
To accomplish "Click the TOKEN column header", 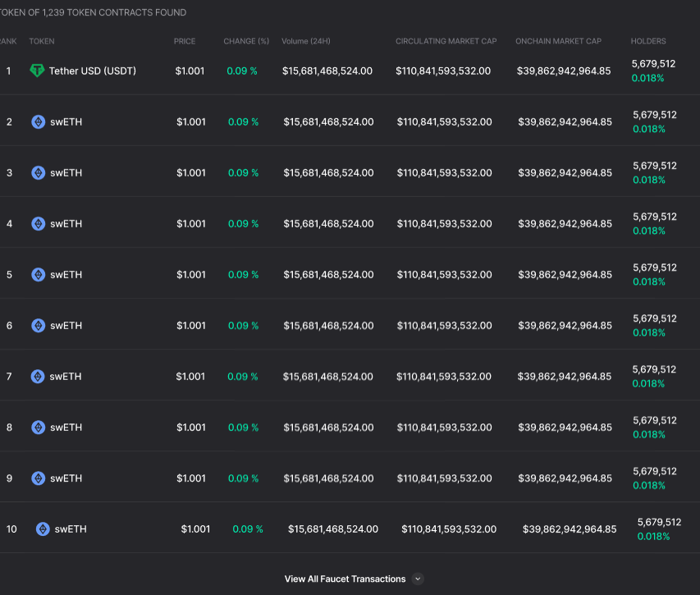I will (42, 41).
